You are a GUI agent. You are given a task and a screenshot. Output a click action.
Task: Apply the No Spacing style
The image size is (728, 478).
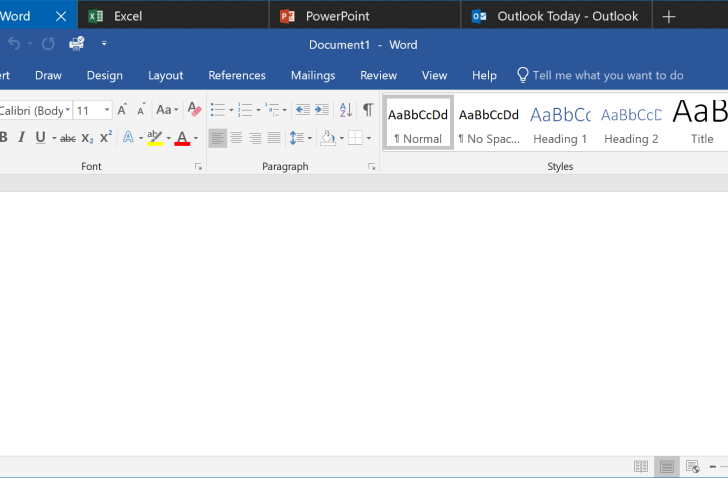489,123
